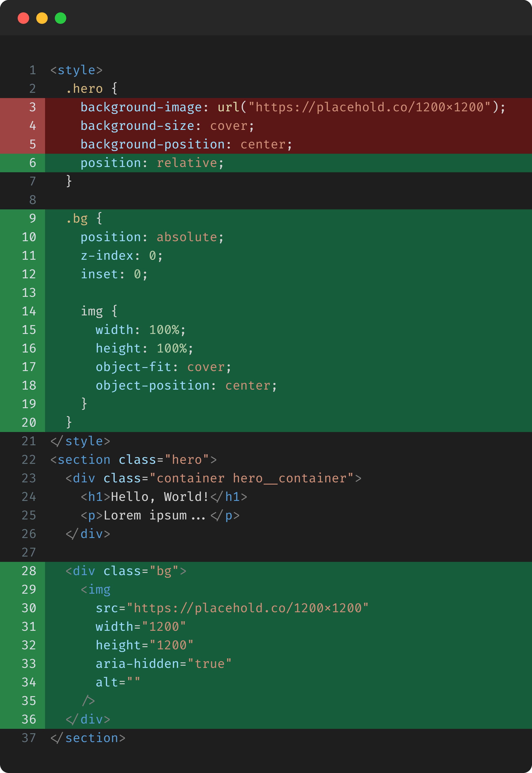This screenshot has height=773, width=532.
Task: Click 'width: 100%;' on line 15
Action: (141, 330)
